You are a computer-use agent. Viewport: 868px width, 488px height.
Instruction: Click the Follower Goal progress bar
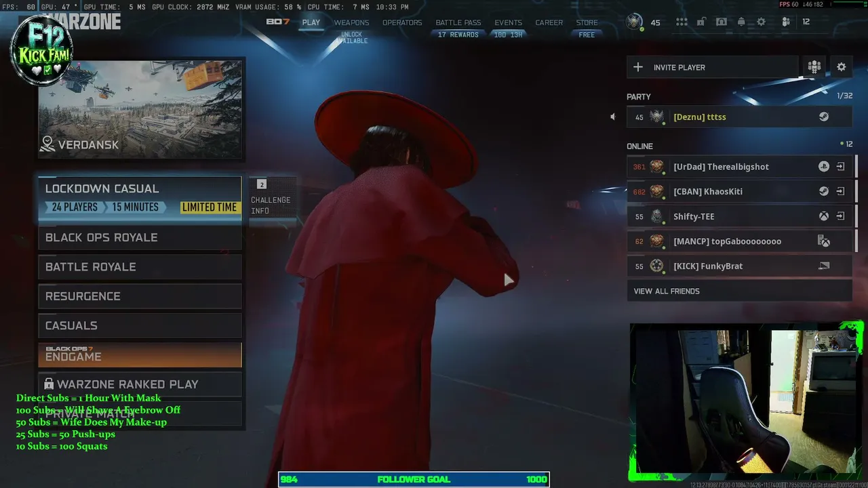point(414,479)
